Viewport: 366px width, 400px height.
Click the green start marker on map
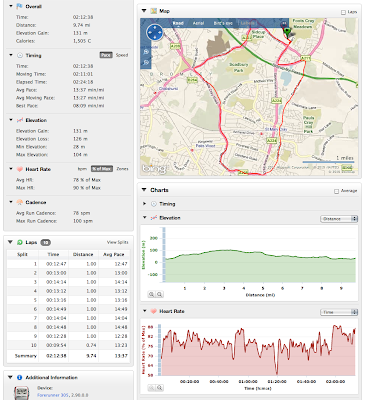[x=287, y=33]
